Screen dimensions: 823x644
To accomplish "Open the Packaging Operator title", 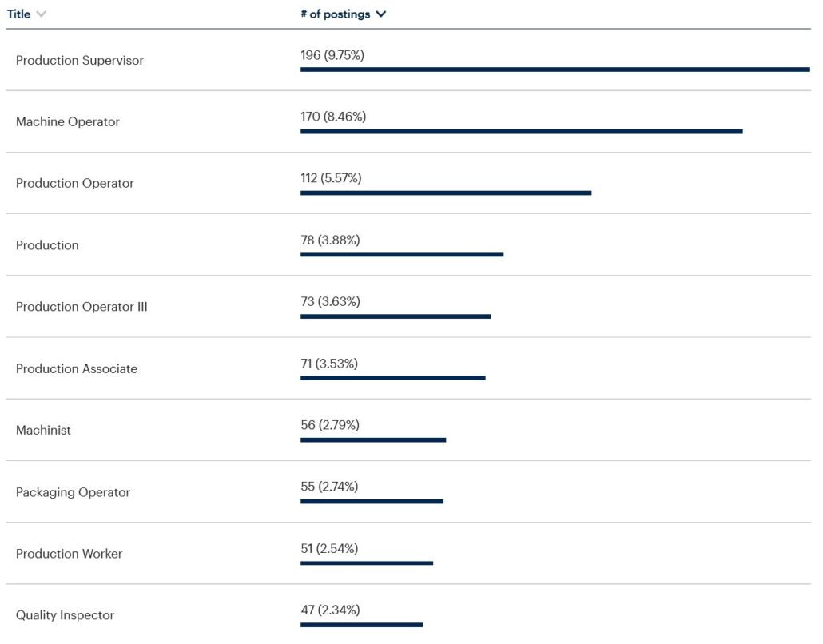I will tap(73, 493).
